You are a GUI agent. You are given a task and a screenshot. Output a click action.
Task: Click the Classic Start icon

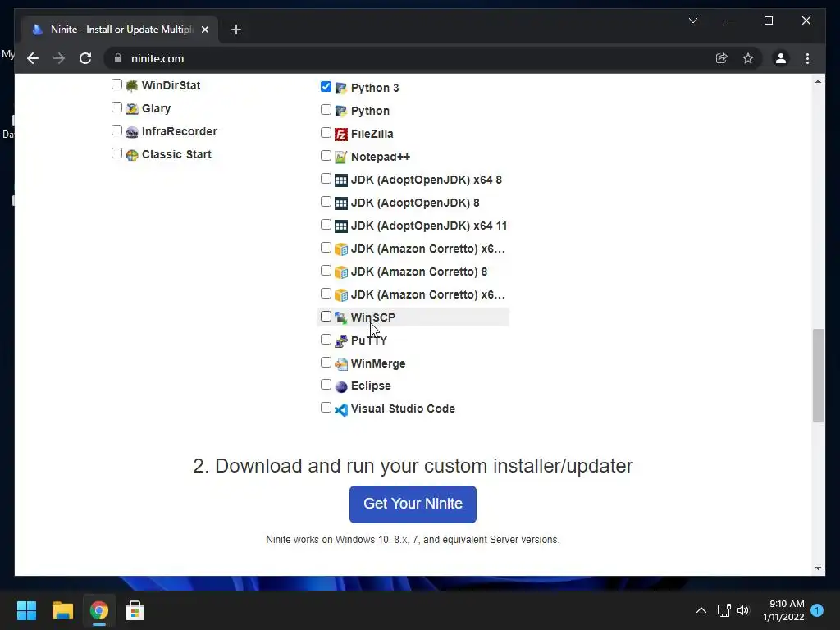132,155
